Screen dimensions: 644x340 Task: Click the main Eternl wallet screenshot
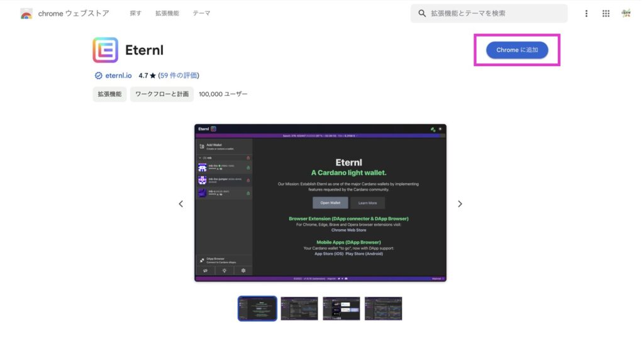click(x=320, y=203)
